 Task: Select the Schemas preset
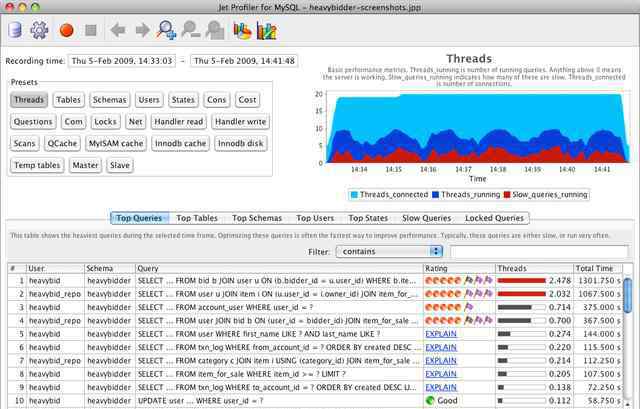[x=109, y=100]
